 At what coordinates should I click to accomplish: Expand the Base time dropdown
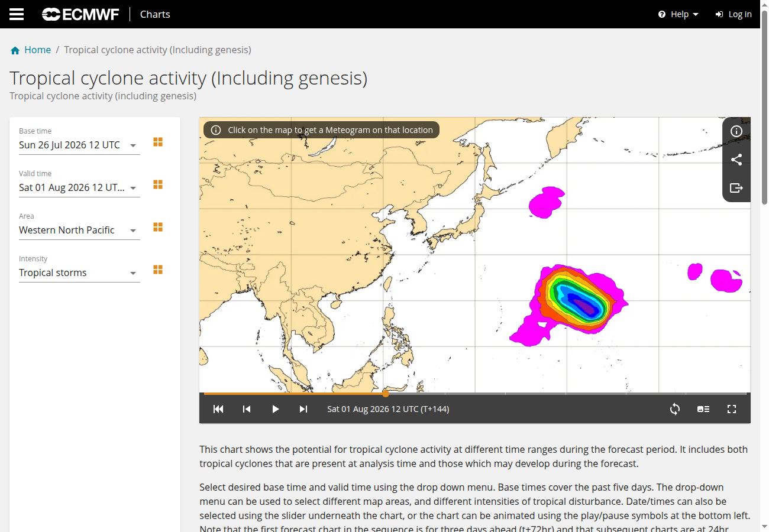pos(79,145)
